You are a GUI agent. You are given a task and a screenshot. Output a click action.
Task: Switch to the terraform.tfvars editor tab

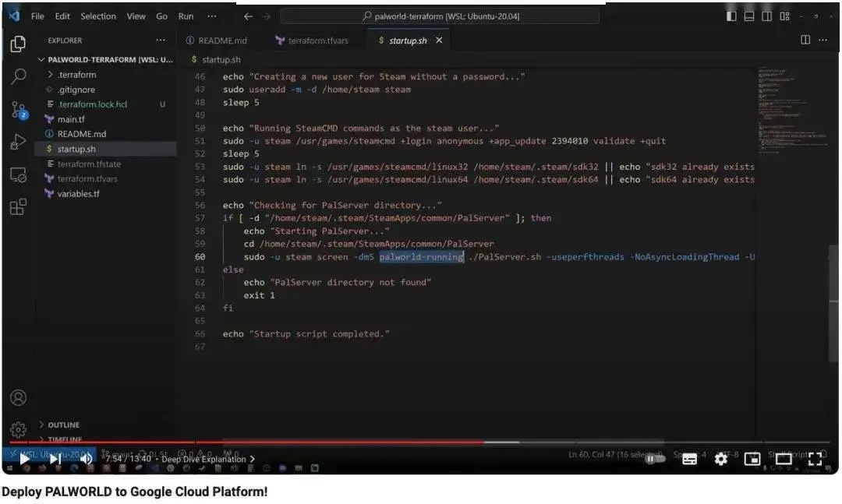tap(311, 41)
